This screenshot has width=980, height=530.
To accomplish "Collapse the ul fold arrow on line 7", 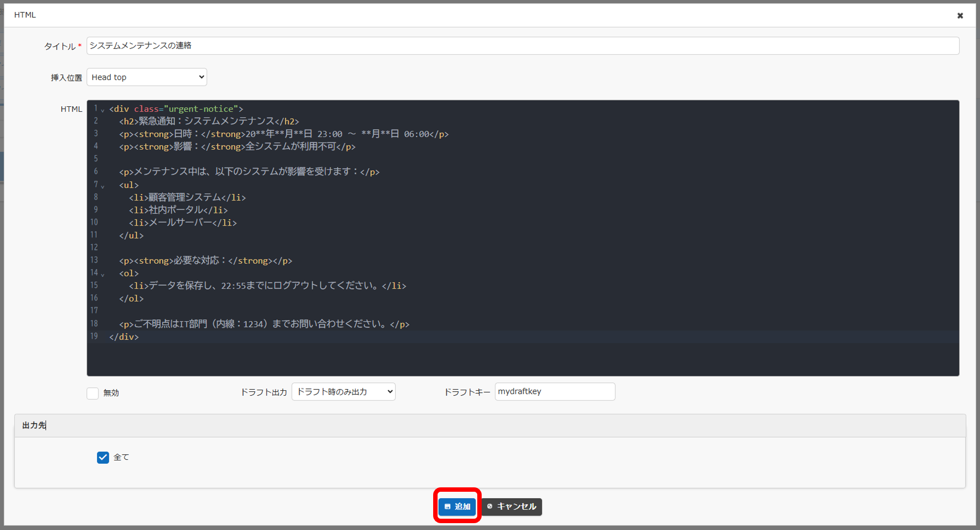I will (x=102, y=186).
